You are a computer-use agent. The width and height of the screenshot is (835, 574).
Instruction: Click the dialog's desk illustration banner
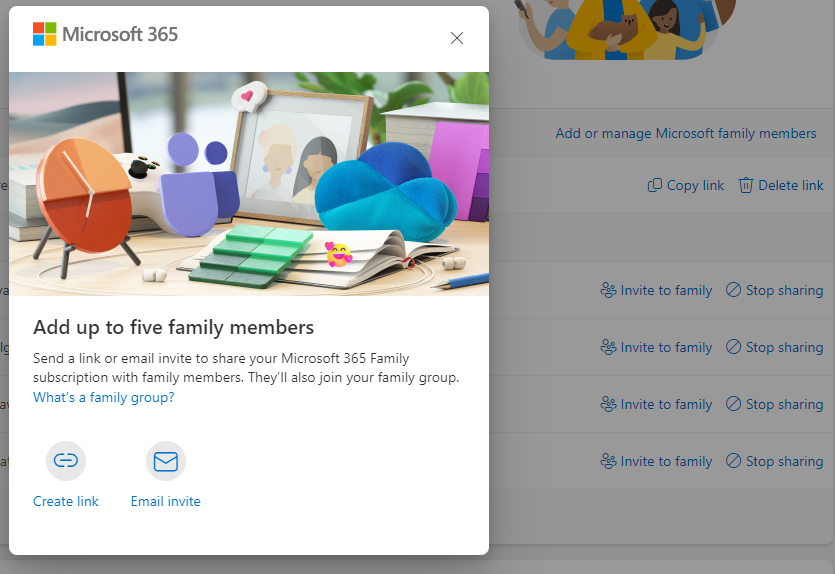tap(249, 183)
